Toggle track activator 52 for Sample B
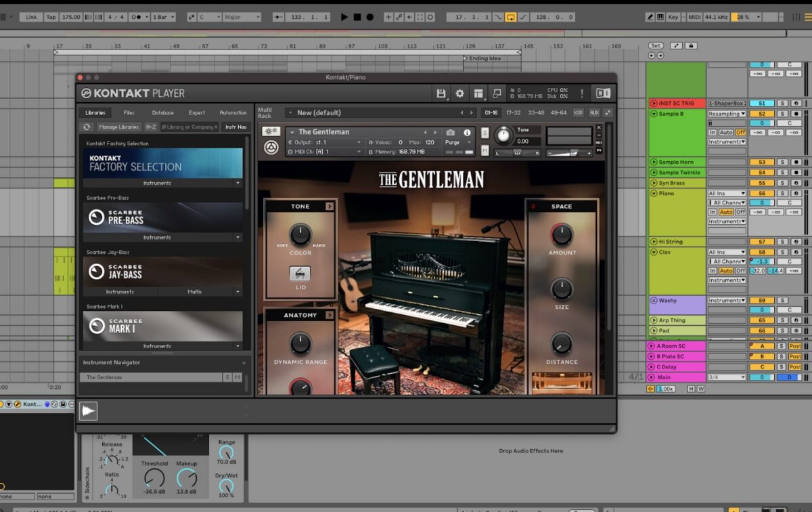Screen dimensions: 812x512 click(x=761, y=114)
